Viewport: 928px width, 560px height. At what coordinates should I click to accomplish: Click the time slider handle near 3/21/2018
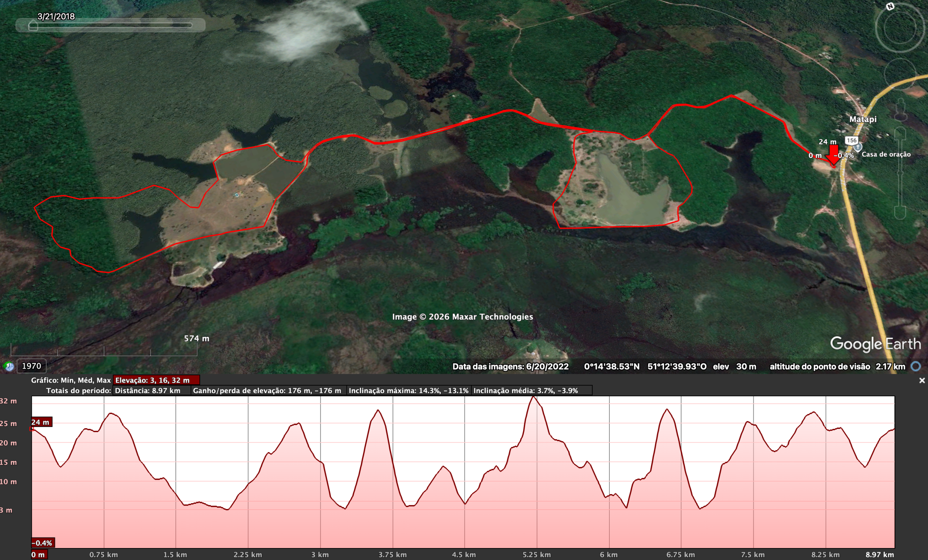(x=33, y=27)
